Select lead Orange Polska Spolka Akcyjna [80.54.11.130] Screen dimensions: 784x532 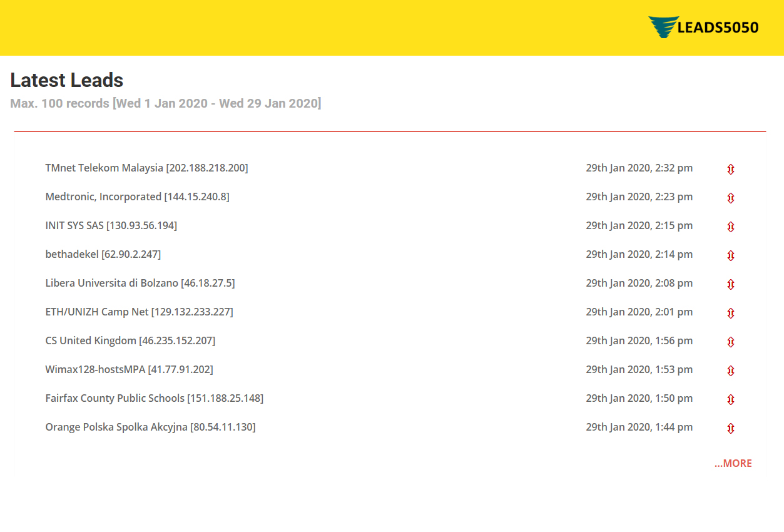coord(150,427)
